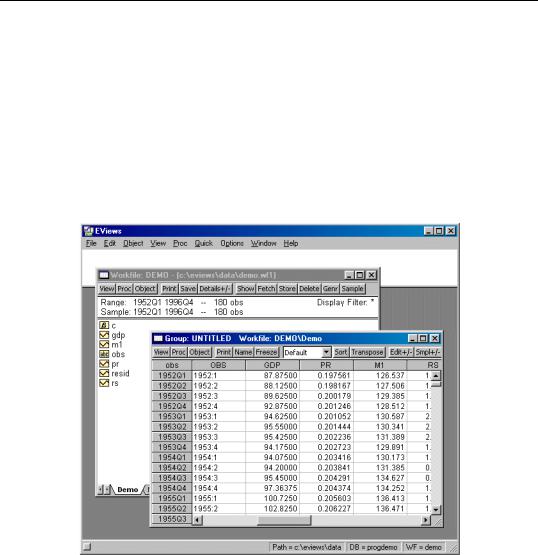Screen dimensions: 538x555
Task: Click GDP cell value 87.87500
Action: tap(272, 376)
